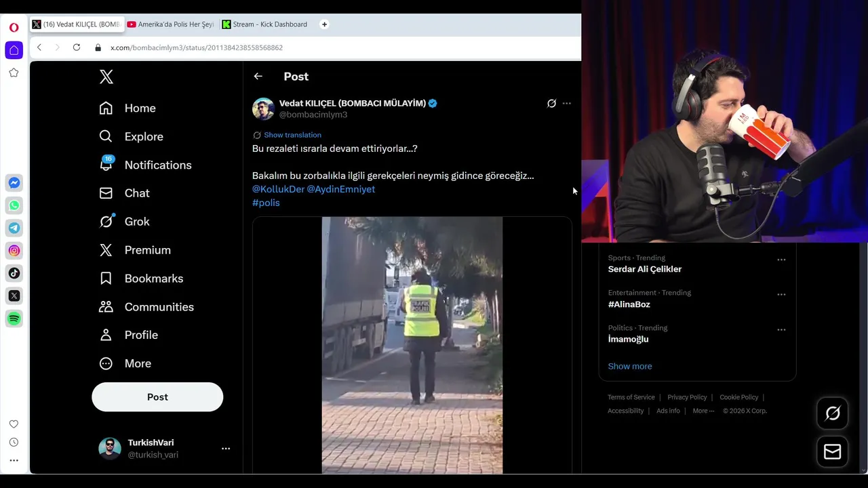Open WhatsApp in the Opera sidebar

[x=14, y=205]
